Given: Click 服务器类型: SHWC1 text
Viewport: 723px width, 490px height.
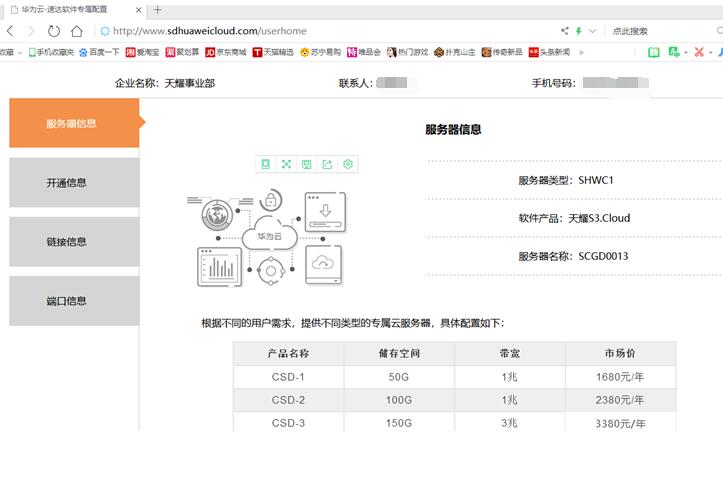Looking at the screenshot, I should [x=566, y=180].
